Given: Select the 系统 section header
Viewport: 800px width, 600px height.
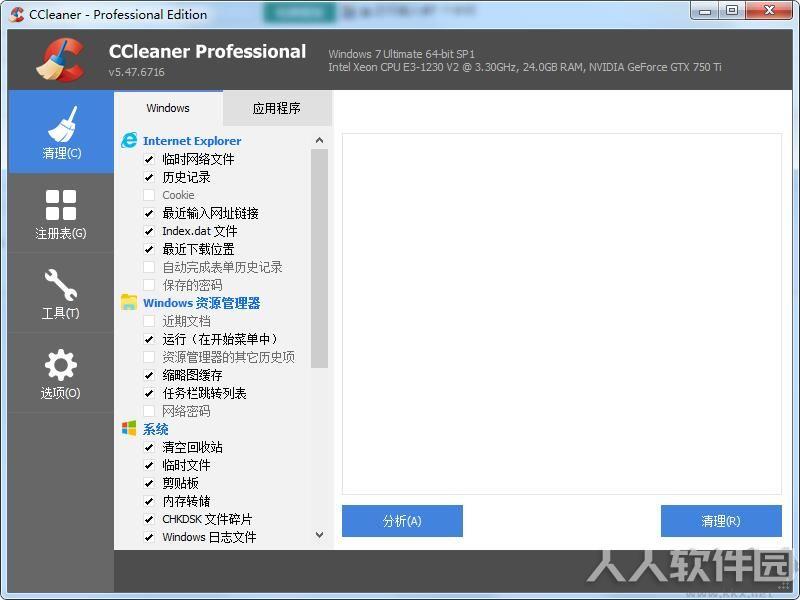Looking at the screenshot, I should coord(156,429).
